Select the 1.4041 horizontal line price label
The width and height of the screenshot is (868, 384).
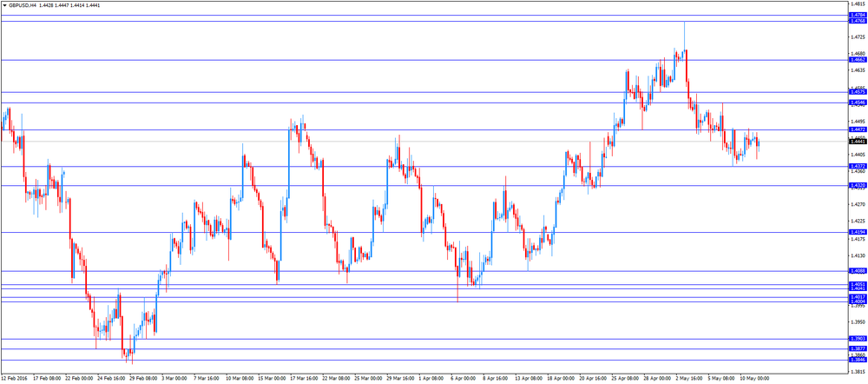tap(857, 289)
